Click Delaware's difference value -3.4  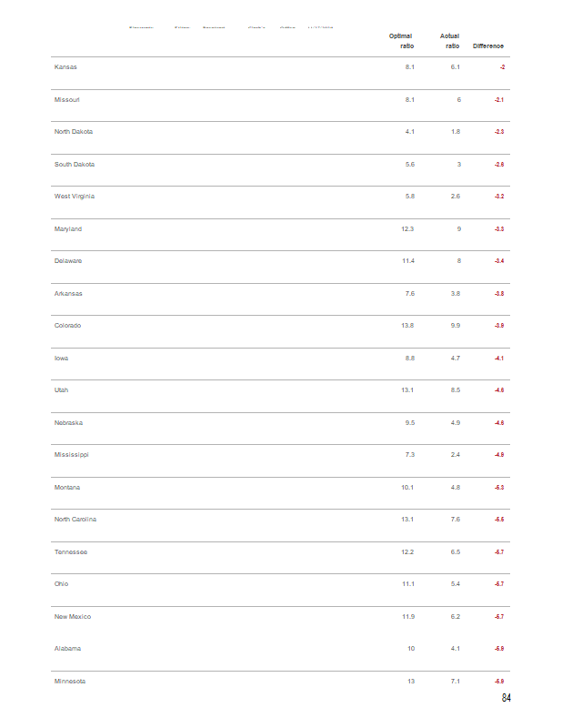tap(499, 261)
